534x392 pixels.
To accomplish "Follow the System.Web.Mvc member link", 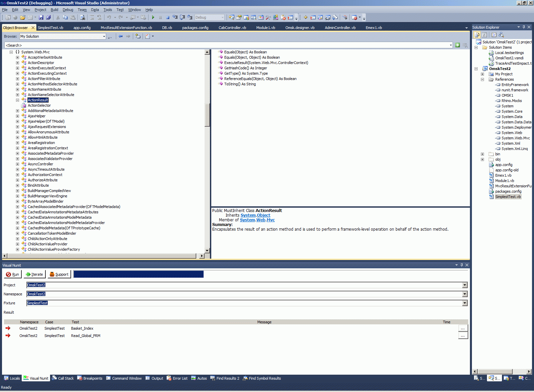I will coord(257,220).
